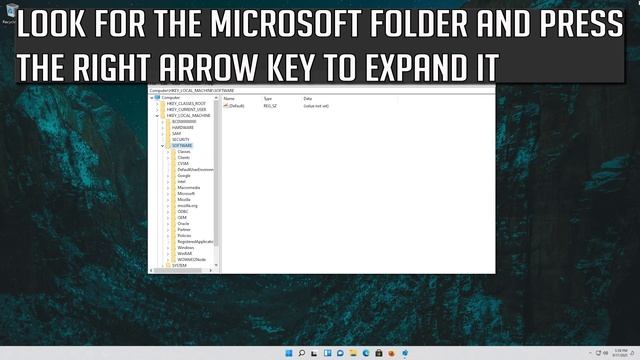Select the CVSM key
The image size is (640, 360).
tap(183, 164)
